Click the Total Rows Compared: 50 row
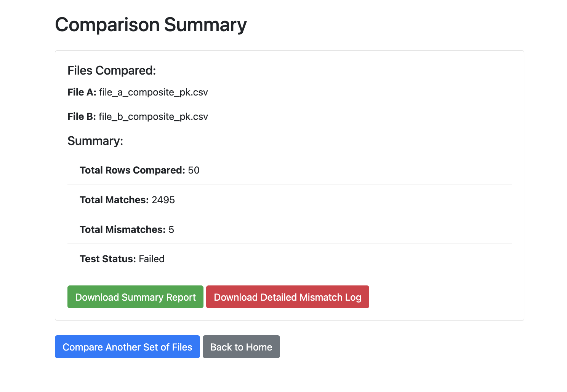567x392 pixels. click(x=290, y=170)
